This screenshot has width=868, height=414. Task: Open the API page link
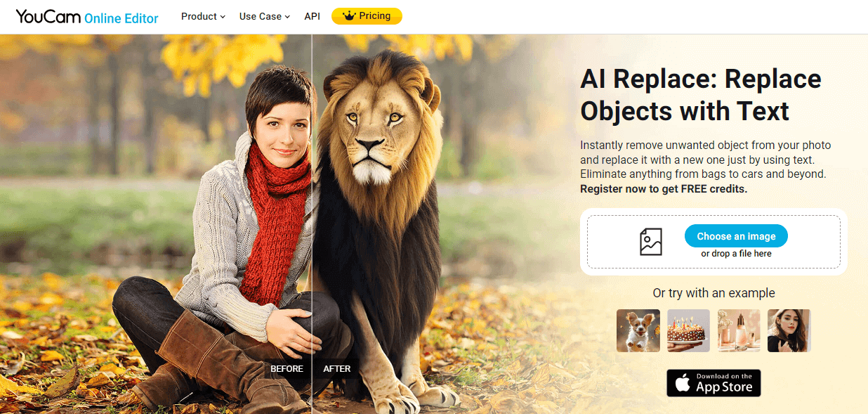click(x=312, y=16)
